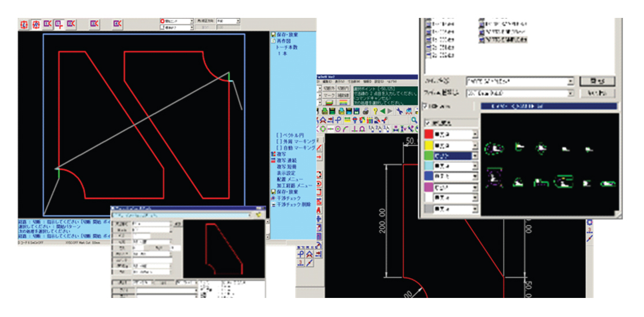Click the first red icon in top toolbar
This screenshot has height=317, width=644.
pos(24,24)
